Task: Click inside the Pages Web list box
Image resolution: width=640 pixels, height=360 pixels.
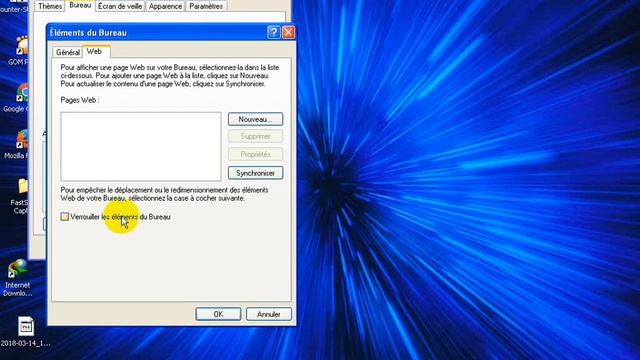Action: tap(141, 147)
